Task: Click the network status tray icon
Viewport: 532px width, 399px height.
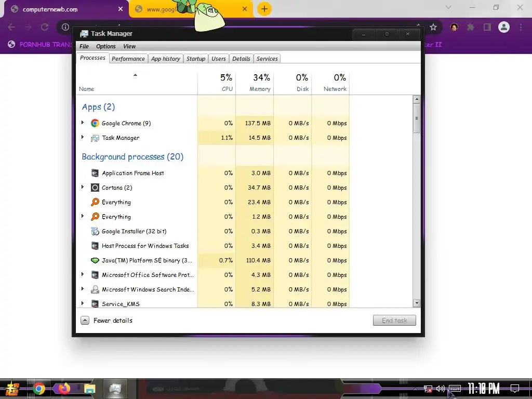Action: click(428, 389)
